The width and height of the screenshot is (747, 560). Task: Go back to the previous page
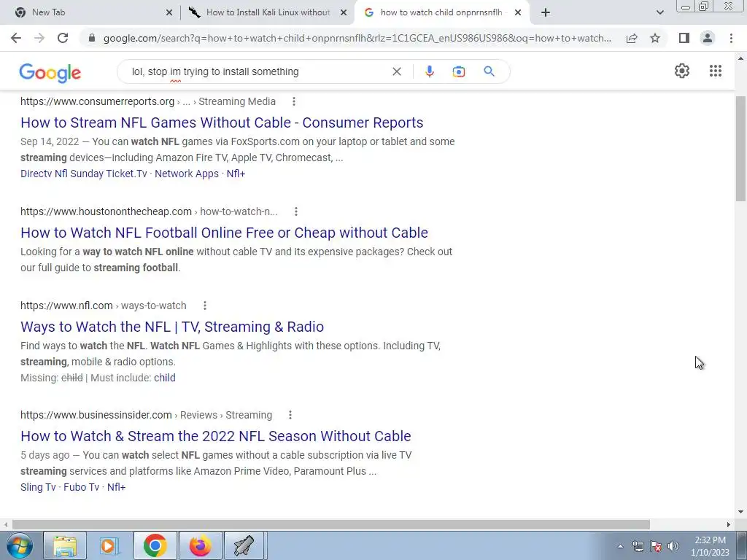point(16,38)
